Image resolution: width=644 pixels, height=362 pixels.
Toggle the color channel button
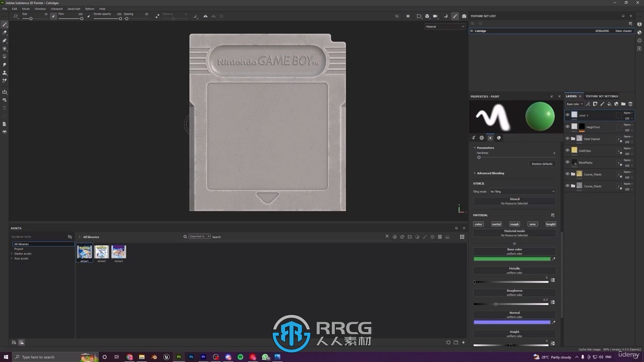point(478,224)
